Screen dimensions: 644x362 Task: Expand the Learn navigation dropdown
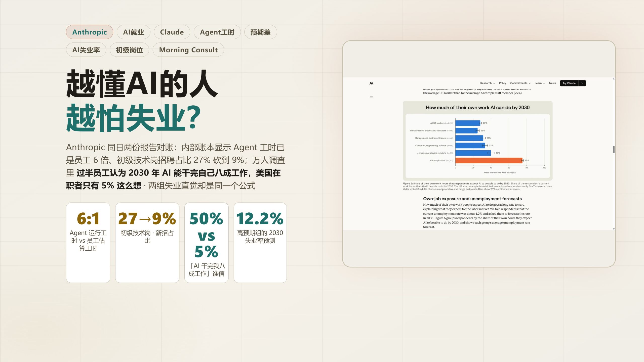540,83
